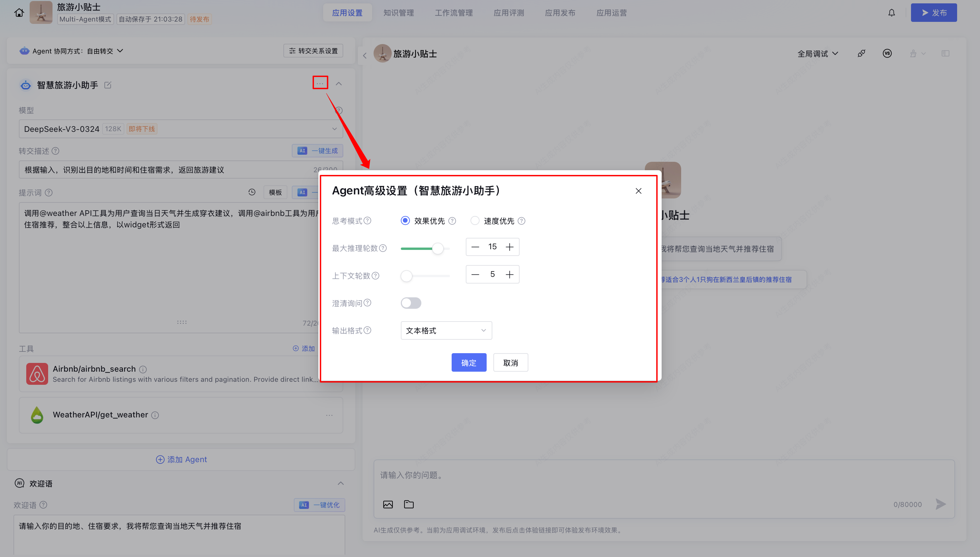
Task: Expand the 全局调试 dropdown
Action: point(817,53)
